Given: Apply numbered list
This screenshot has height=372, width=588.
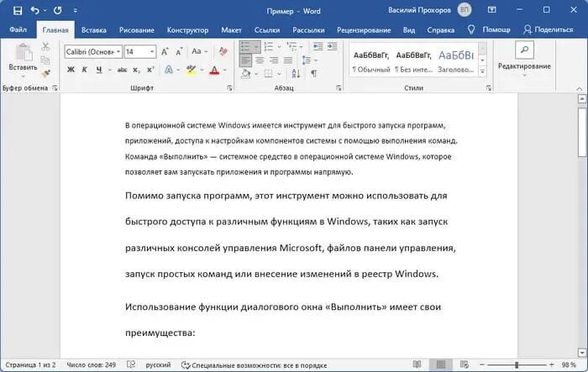Looking at the screenshot, I should click(x=269, y=47).
